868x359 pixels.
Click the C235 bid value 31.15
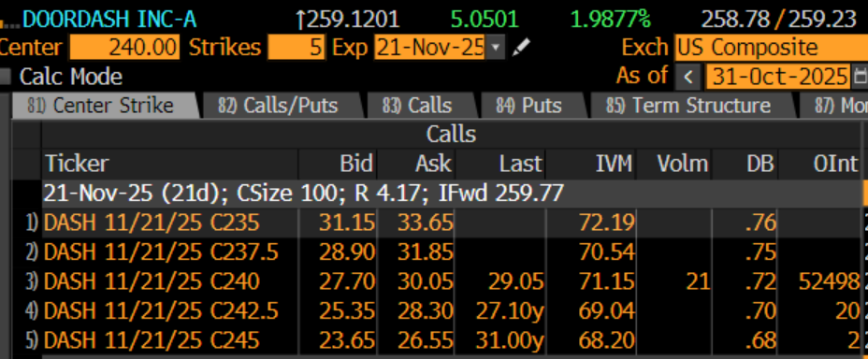tap(347, 223)
